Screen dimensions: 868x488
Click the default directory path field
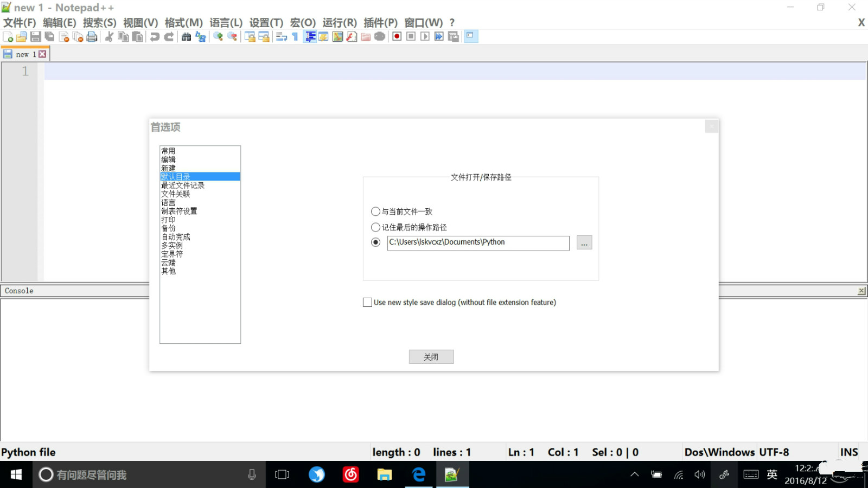(478, 243)
